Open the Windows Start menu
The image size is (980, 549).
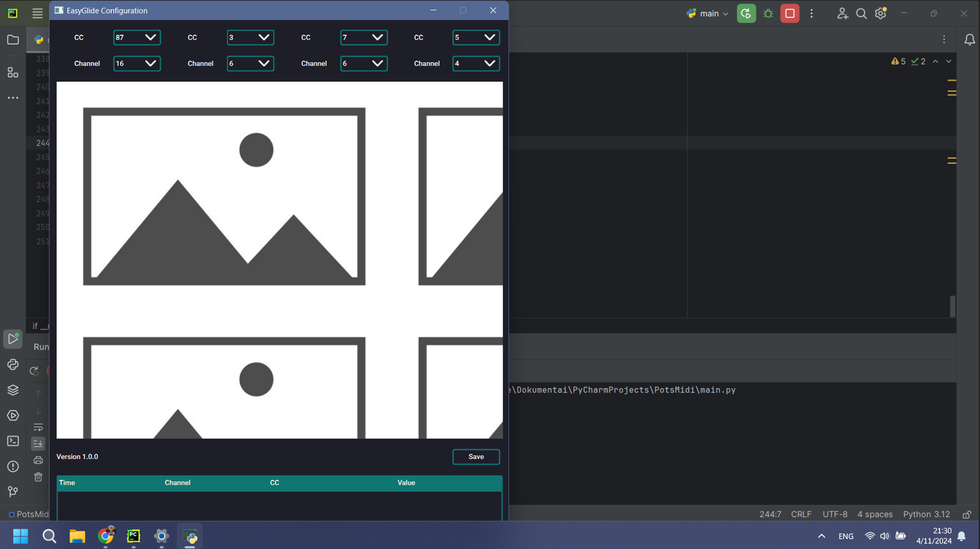(21, 536)
